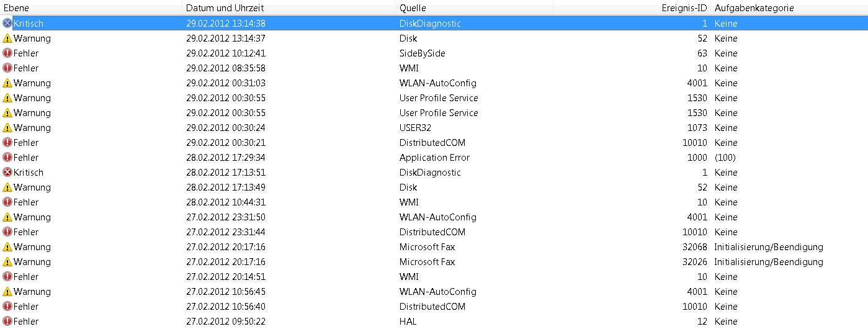Click the warning icon of WLAN-AutoConfig event at 00:31:03
The image size is (868, 329).
(x=7, y=83)
